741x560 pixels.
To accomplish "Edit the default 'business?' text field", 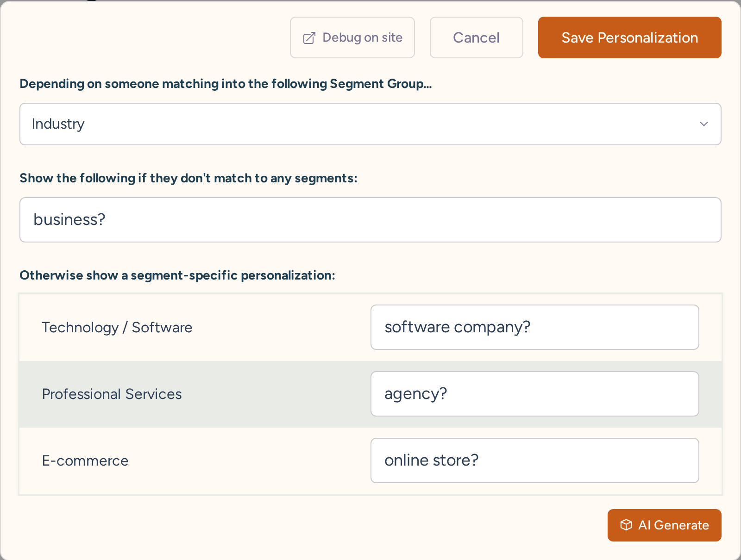I will 370,220.
